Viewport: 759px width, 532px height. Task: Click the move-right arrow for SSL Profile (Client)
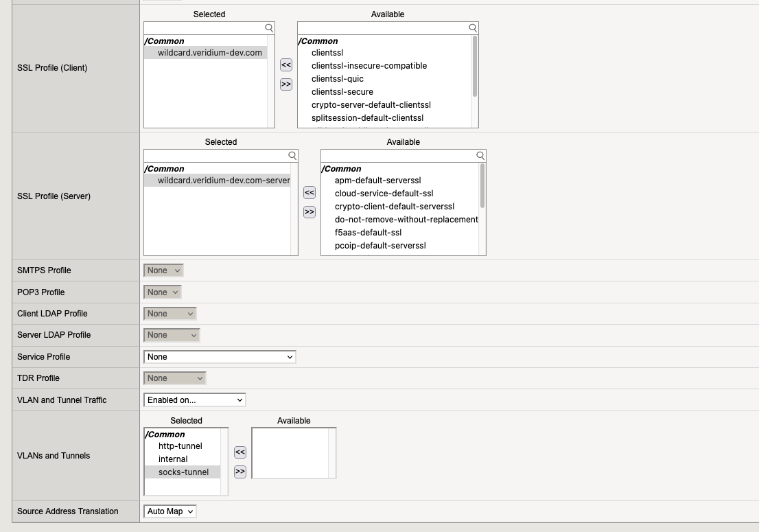tap(286, 84)
